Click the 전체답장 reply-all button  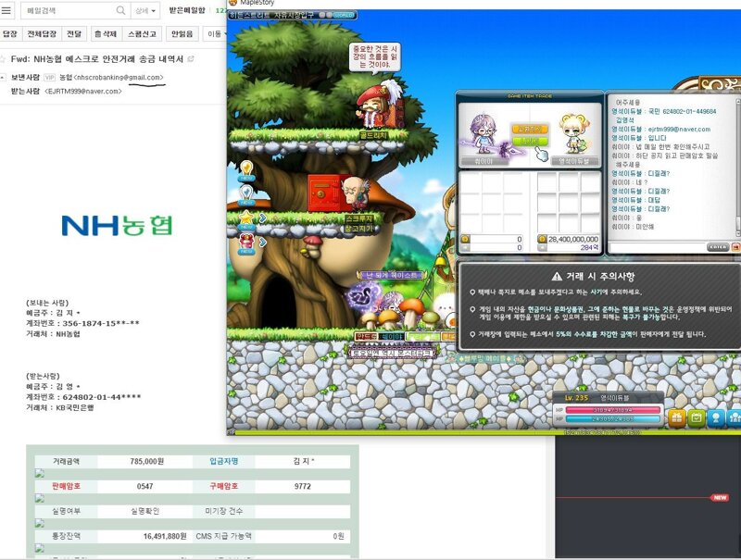click(x=42, y=34)
